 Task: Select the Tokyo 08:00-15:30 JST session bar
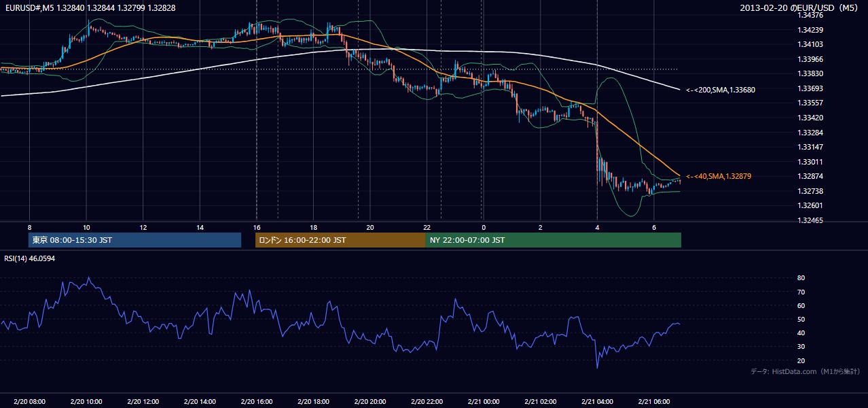[x=134, y=240]
